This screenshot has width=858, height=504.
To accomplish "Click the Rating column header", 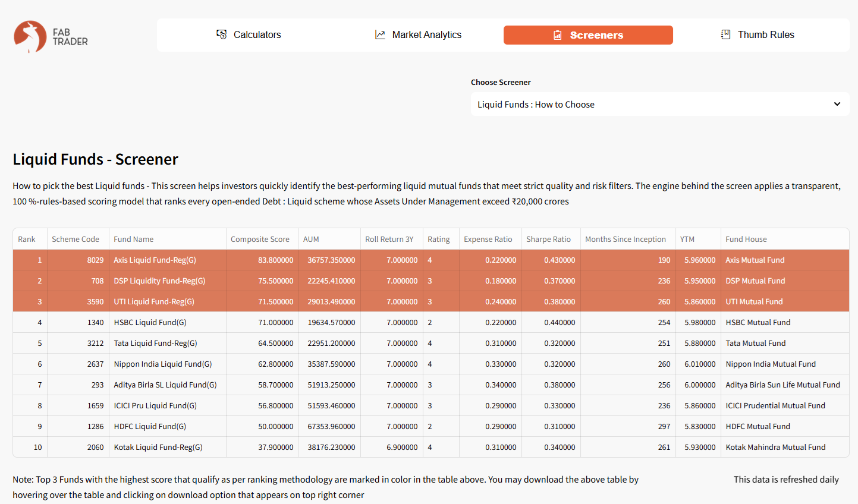I will 441,239.
